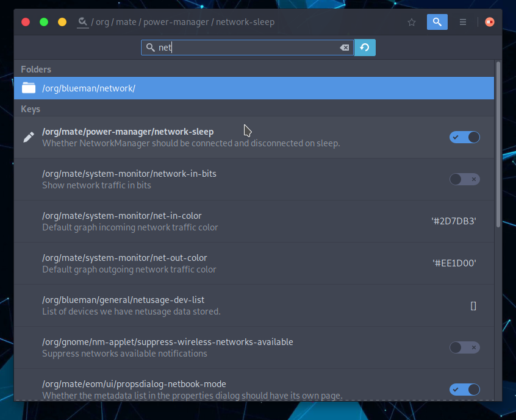Click 'mate' in the path bar
Screen dimensions: 516x420
coord(126,22)
